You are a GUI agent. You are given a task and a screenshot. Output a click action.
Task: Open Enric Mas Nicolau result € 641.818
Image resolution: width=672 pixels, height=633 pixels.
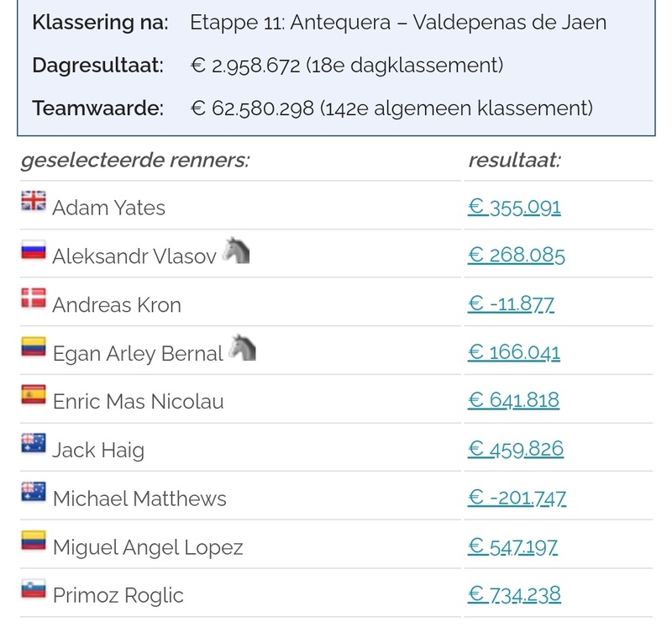(513, 401)
